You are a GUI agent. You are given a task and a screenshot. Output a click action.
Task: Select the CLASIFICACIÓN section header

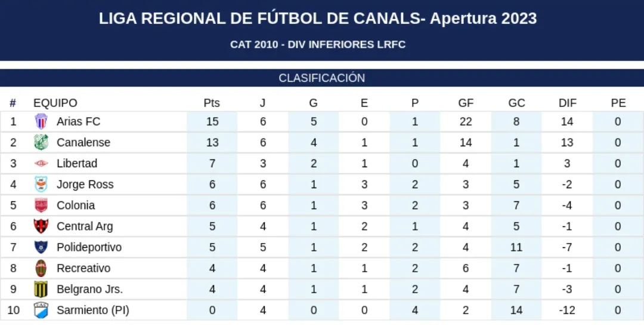pyautogui.click(x=322, y=78)
